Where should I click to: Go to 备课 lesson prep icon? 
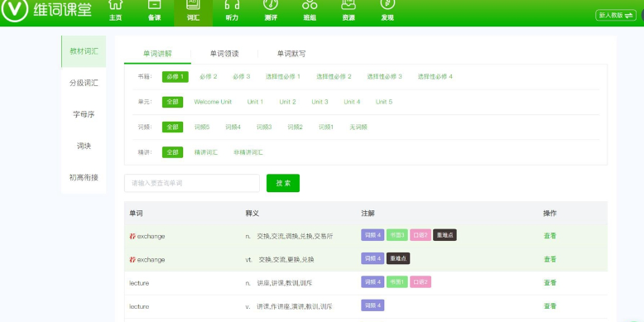(155, 5)
